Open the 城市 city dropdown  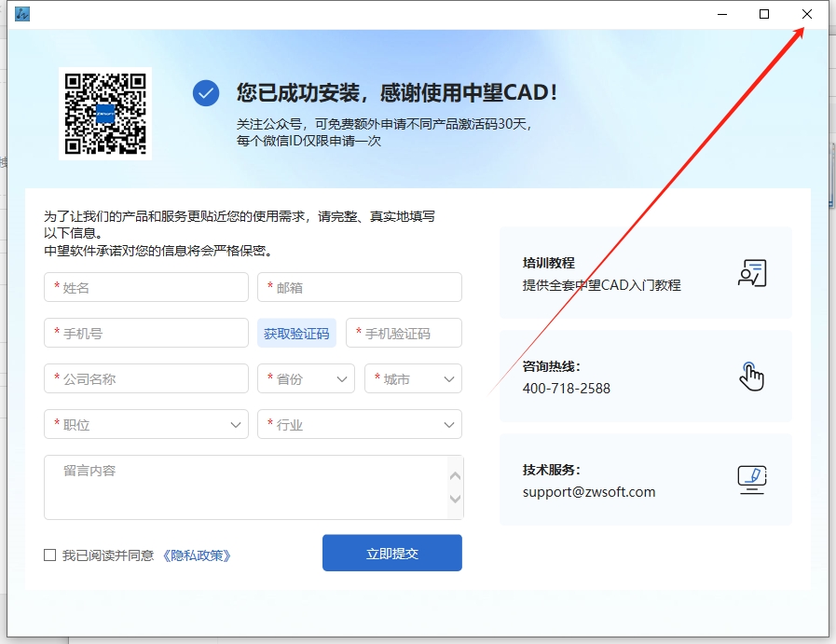tap(413, 378)
